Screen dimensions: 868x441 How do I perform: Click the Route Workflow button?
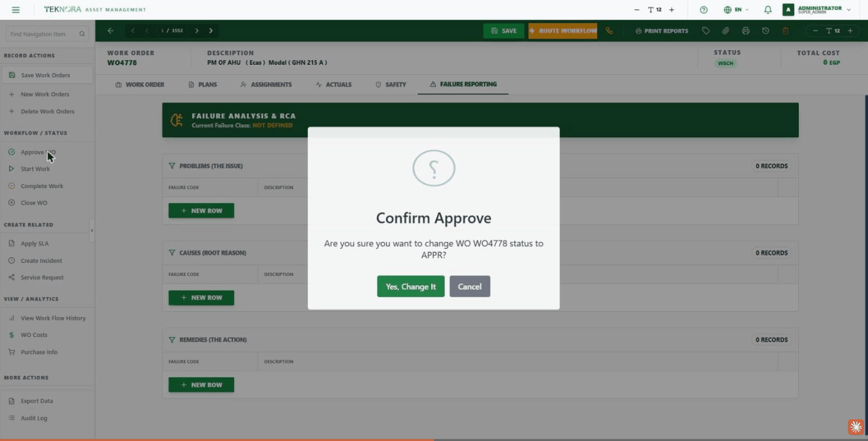562,31
